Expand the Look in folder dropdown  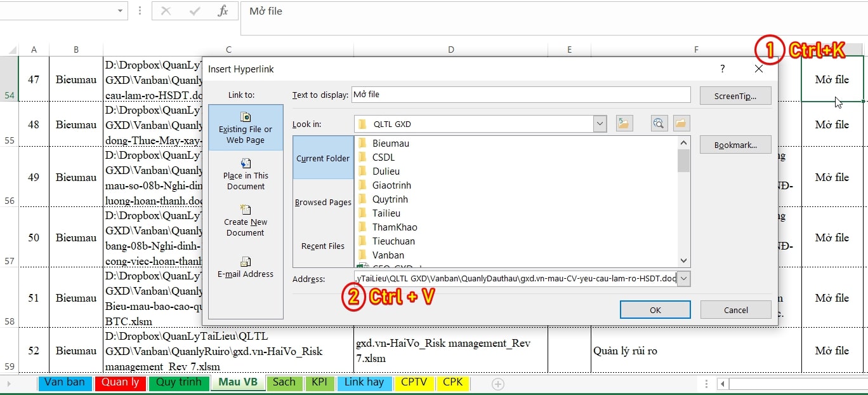(x=600, y=124)
